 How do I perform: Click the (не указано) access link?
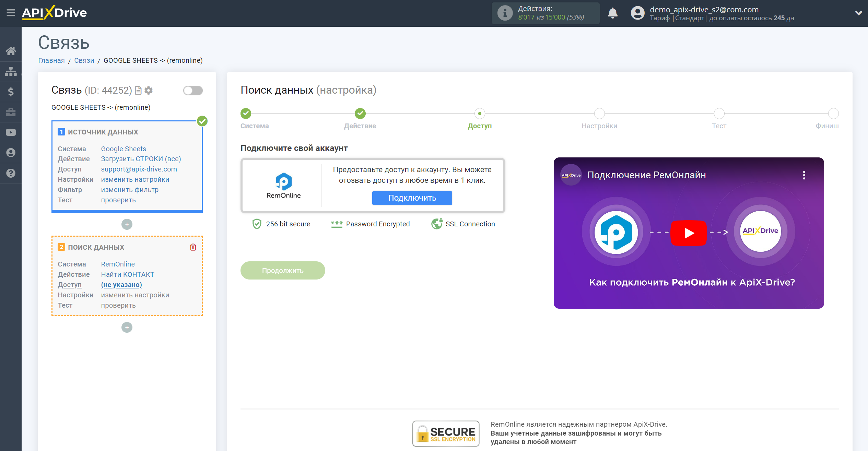pyautogui.click(x=121, y=285)
